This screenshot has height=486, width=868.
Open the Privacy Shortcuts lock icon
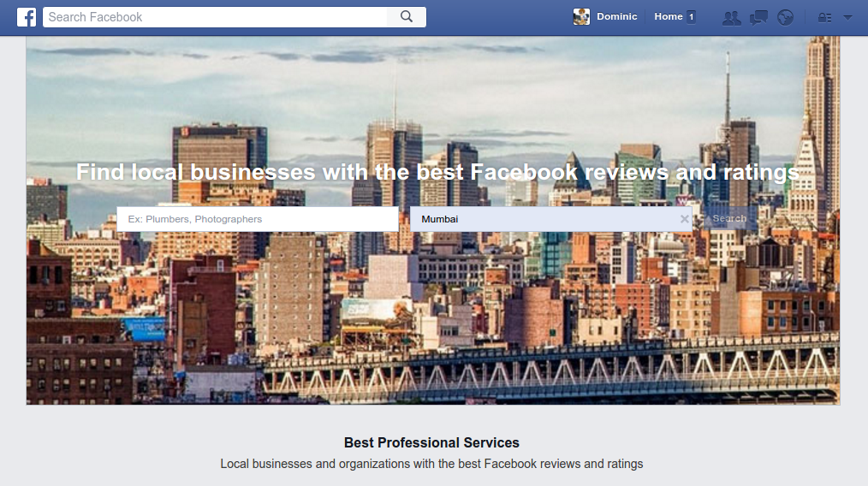(x=825, y=18)
